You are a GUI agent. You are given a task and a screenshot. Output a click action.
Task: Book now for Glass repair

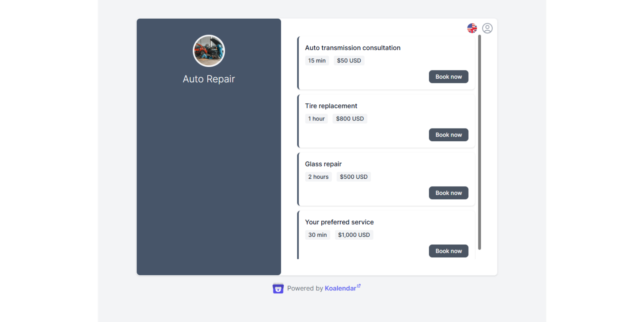[x=448, y=193]
